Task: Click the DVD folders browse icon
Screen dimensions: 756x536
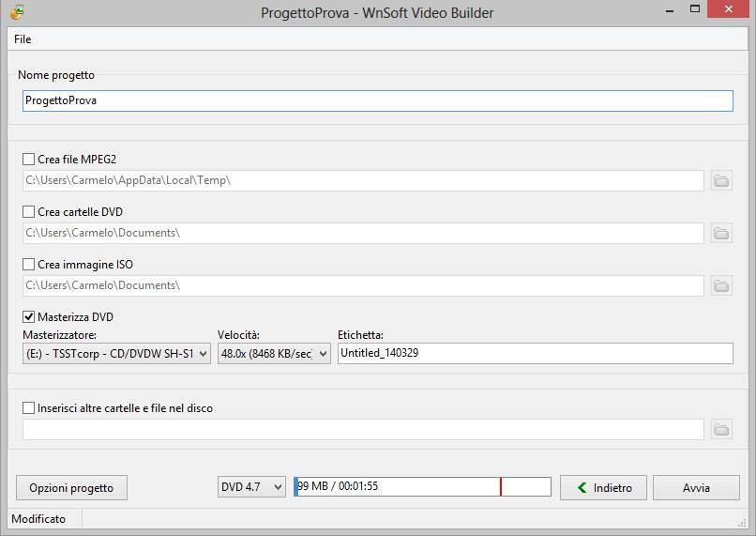Action: click(x=721, y=233)
